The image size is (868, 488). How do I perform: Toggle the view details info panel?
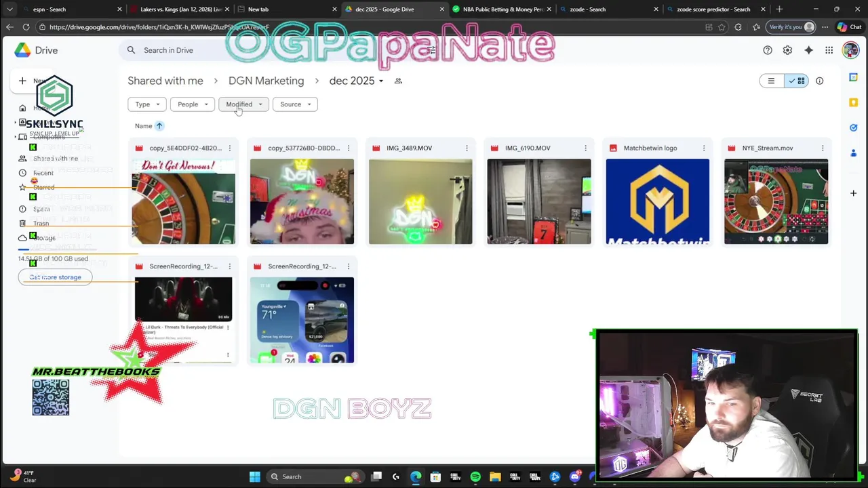click(819, 81)
